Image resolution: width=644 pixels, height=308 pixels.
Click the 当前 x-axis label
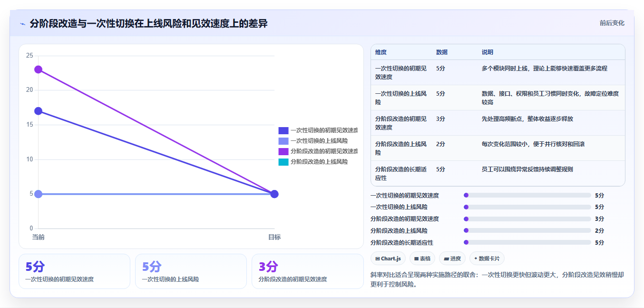(38, 237)
